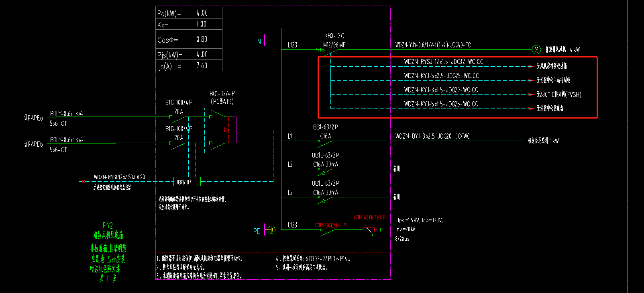Select the C16A rating on circuit L1
644x293 pixels.
click(x=326, y=136)
